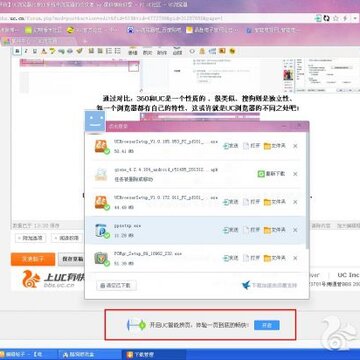
Task: Open the downloaded ppsetup.exe
Action: (x=252, y=230)
